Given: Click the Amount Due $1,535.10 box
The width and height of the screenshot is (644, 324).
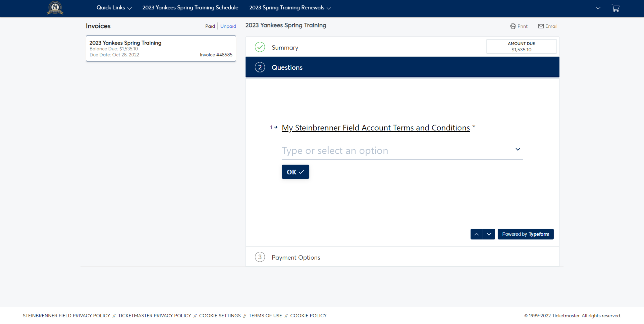Looking at the screenshot, I should point(521,47).
